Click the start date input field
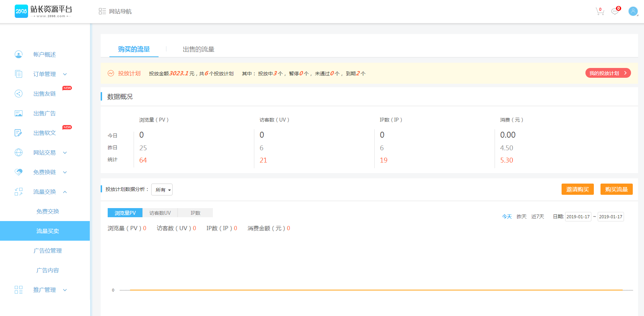Image resolution: width=644 pixels, height=316 pixels. [x=578, y=217]
